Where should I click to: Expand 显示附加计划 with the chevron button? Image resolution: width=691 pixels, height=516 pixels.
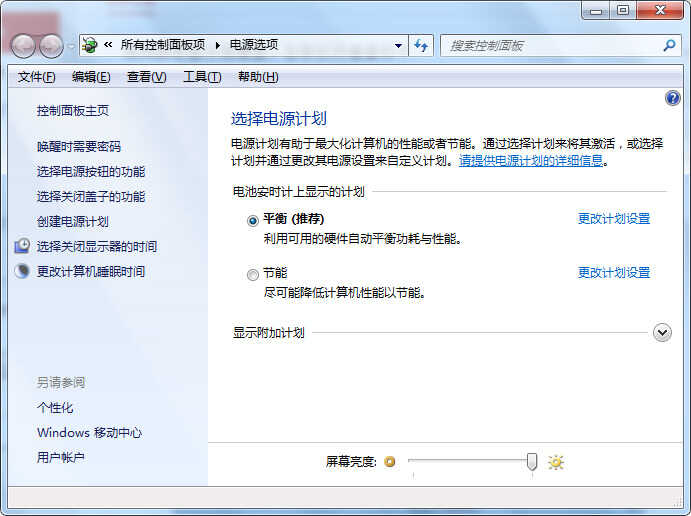pyautogui.click(x=662, y=332)
